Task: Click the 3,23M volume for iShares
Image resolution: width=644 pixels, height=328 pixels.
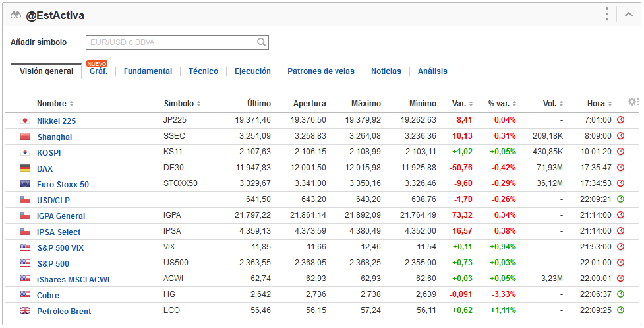Action: pyautogui.click(x=552, y=279)
